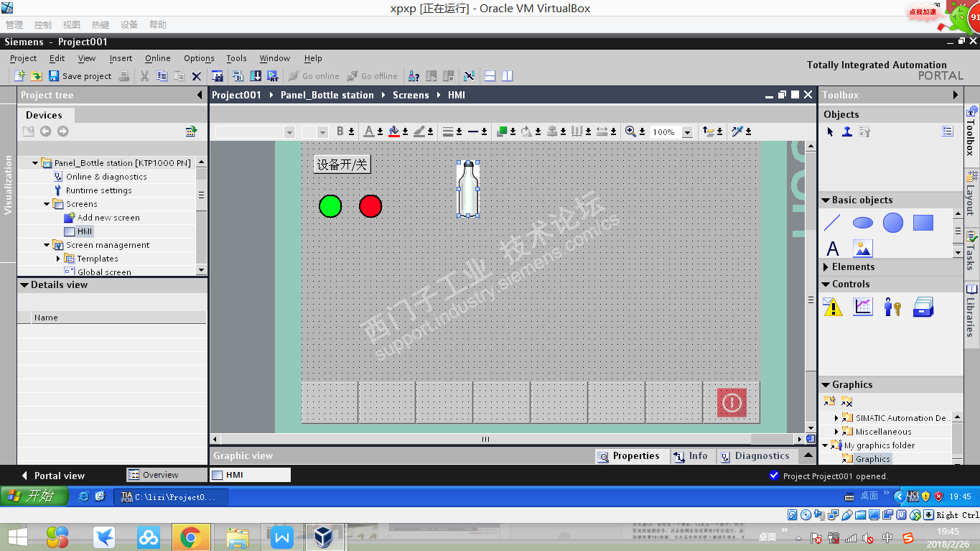
Task: Collapse the Screens folder node
Action: pyautogui.click(x=47, y=204)
